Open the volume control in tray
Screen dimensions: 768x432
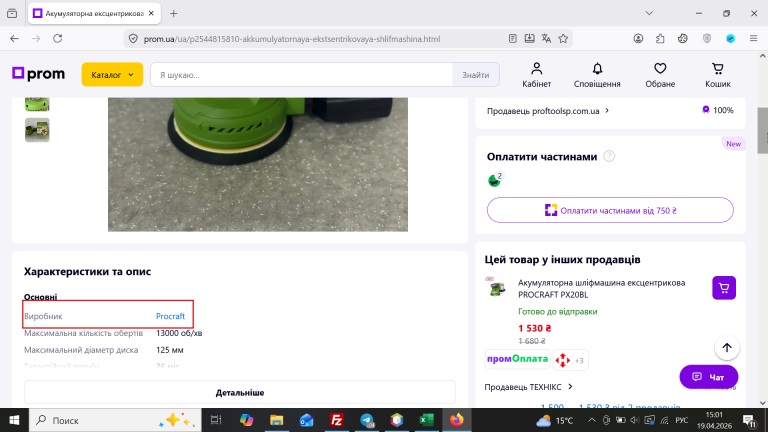635,420
